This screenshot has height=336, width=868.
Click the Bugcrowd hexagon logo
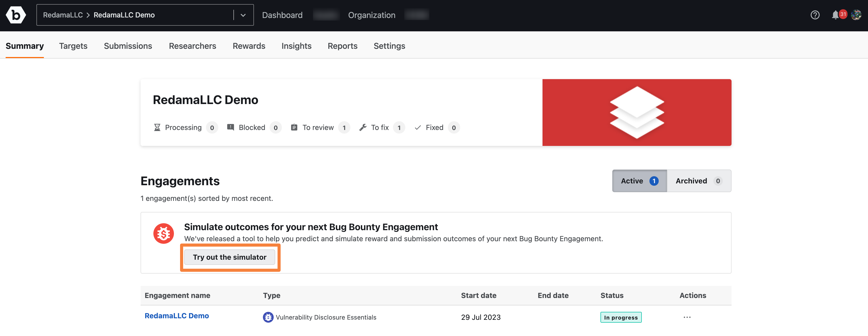coord(15,15)
